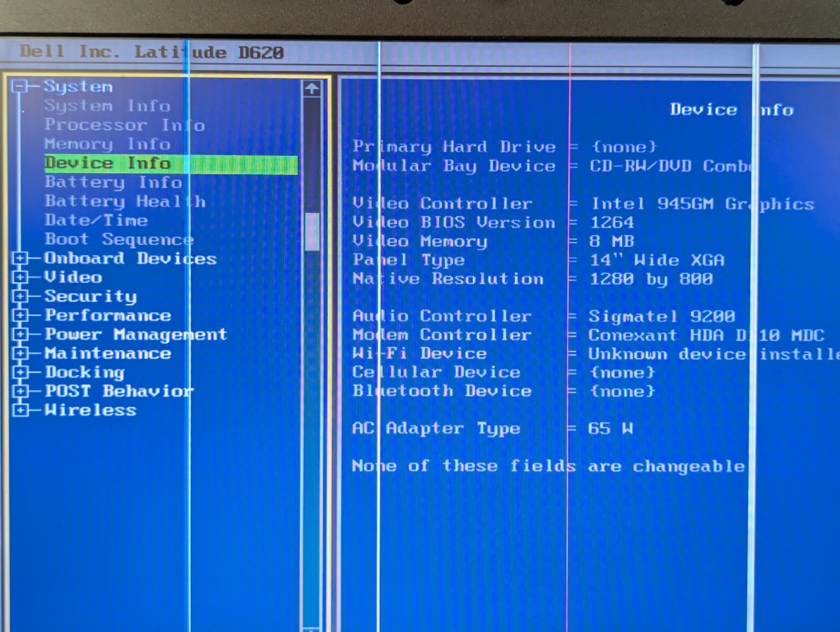This screenshot has width=840, height=632.
Task: Select Processor Info entry
Action: [x=124, y=125]
